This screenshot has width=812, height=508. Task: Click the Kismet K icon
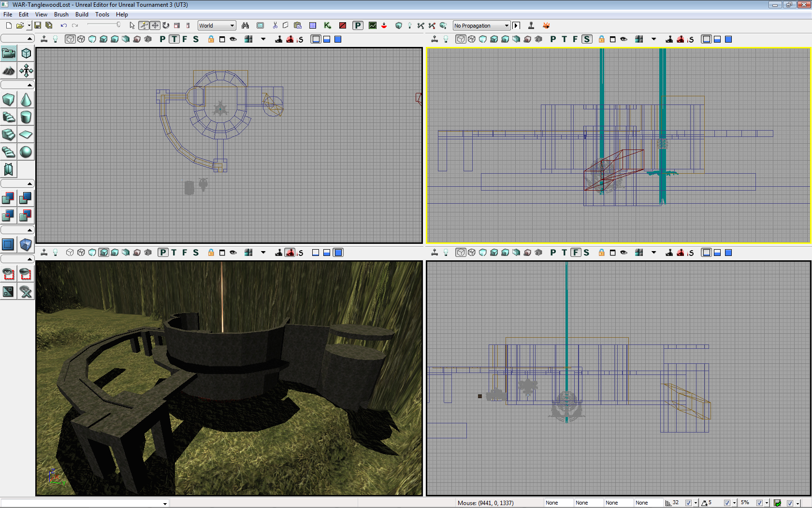click(328, 26)
